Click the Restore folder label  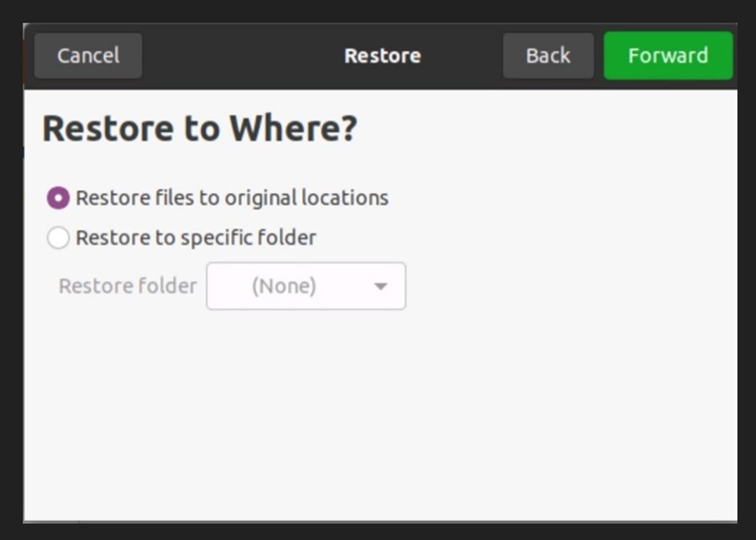[125, 286]
